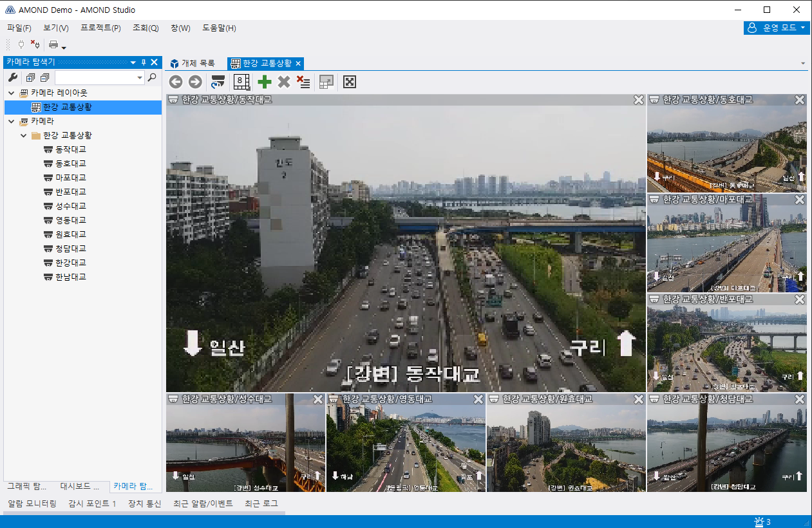Click the wrench settings icon in camera explorer
The height and width of the screenshot is (528, 812).
[x=12, y=78]
